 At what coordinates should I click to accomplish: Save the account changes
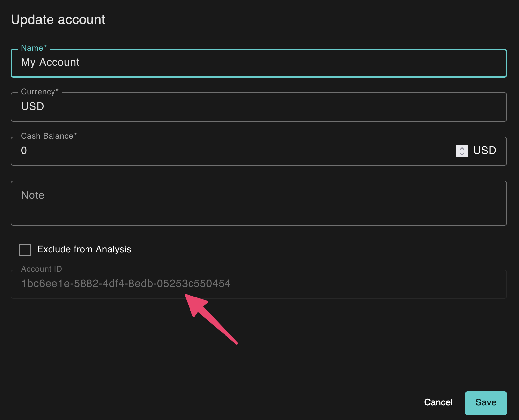486,403
